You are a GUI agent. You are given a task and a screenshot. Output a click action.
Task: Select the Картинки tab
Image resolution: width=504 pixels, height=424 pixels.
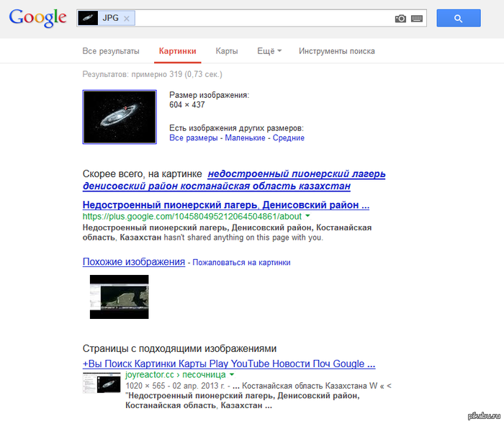[x=177, y=51]
